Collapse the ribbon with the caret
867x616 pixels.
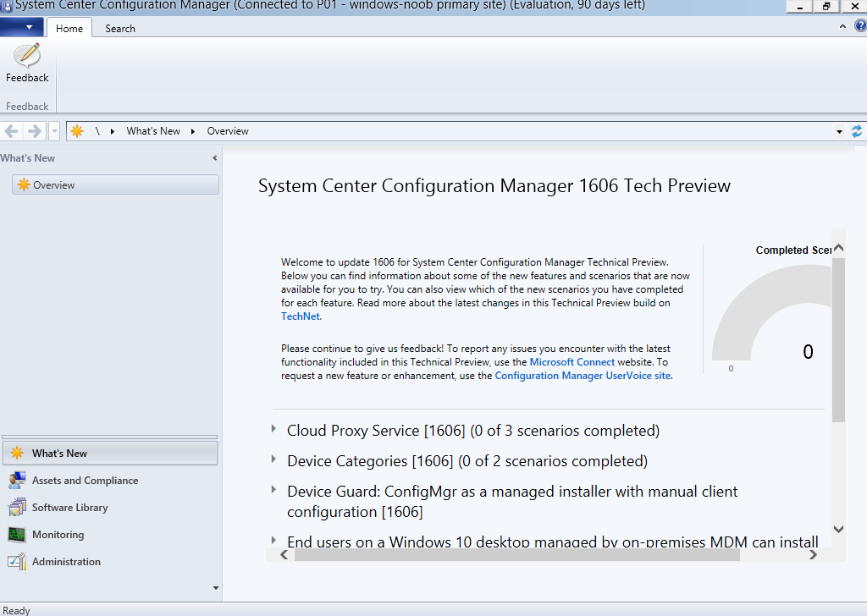coord(842,26)
